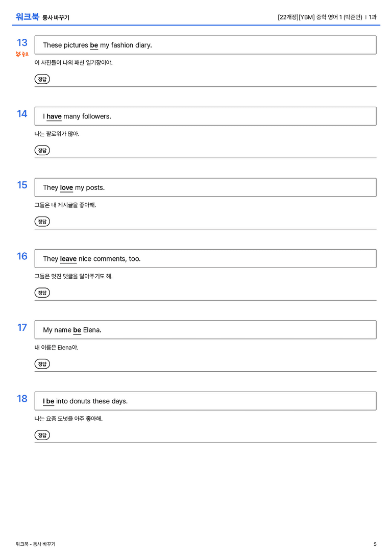
Task: Click the 'These pictures be my fashion diary' box
Action: tap(205, 45)
